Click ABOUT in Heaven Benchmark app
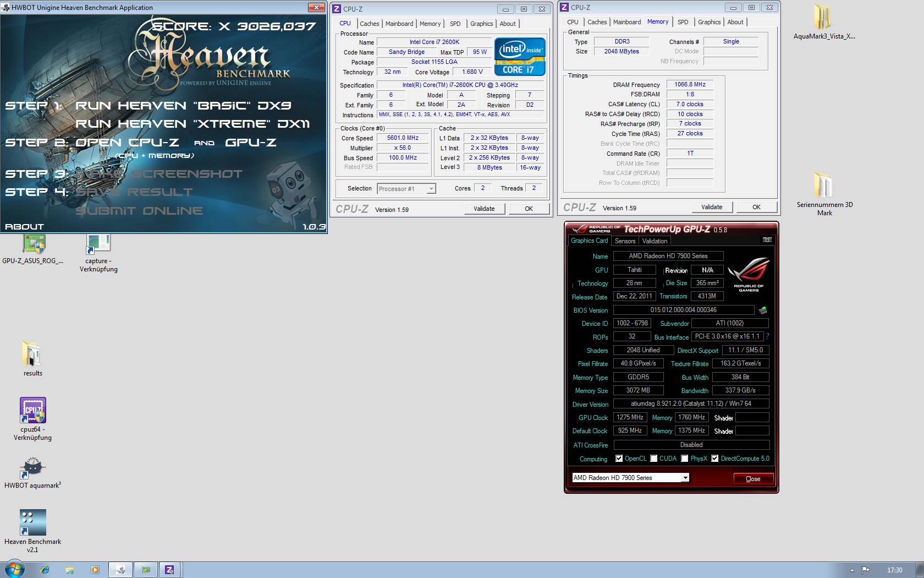 (24, 226)
